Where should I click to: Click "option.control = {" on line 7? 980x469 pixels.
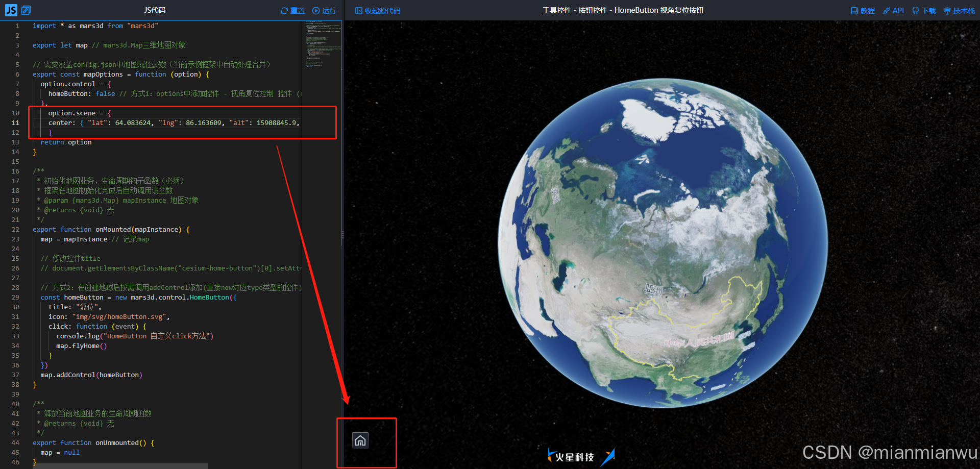pos(76,84)
